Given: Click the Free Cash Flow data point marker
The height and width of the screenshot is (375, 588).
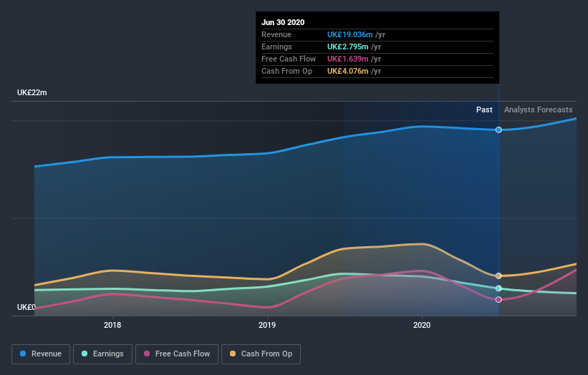Looking at the screenshot, I should [x=498, y=299].
